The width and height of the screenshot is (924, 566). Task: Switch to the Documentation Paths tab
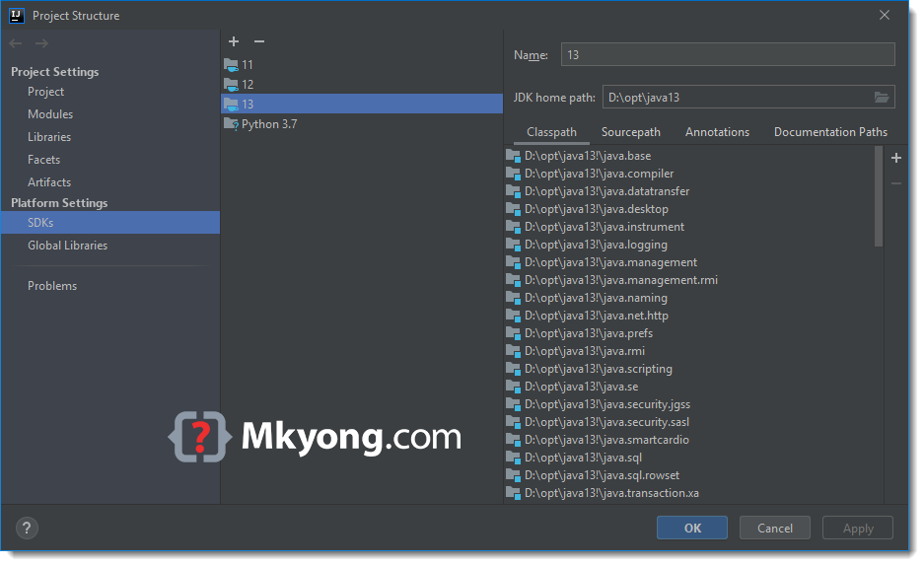[830, 132]
